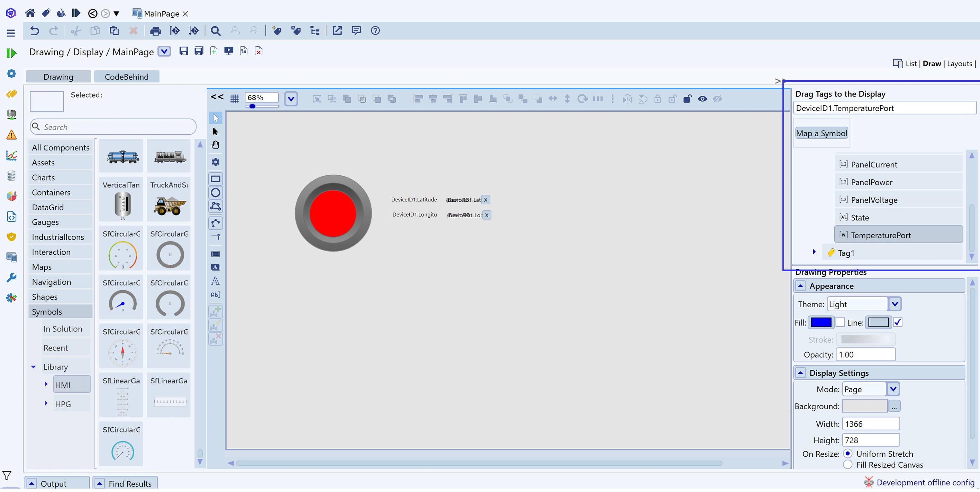Select the Ellipse drawing tool
Viewport: 980px width, 492px height.
215,192
